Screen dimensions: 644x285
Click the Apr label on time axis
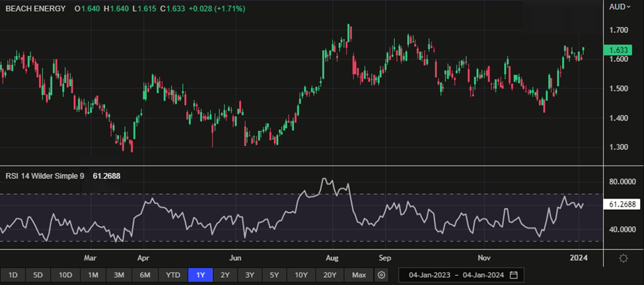[x=143, y=258]
